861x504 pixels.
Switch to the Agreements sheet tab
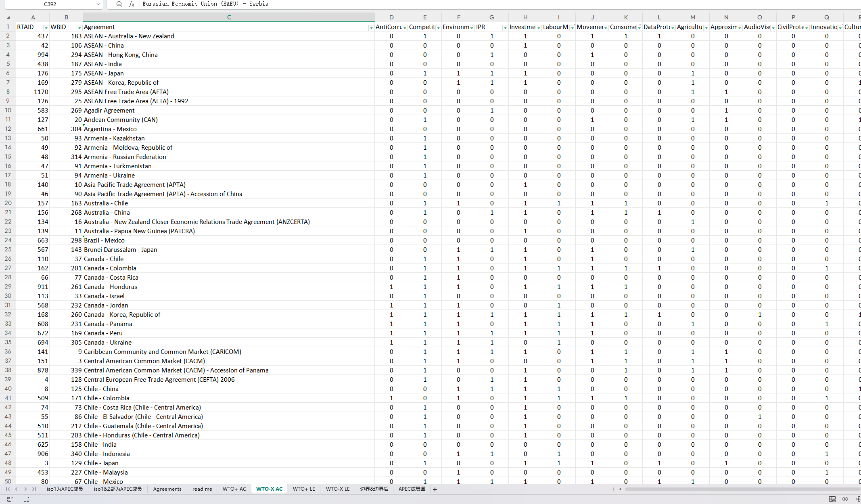coord(167,489)
